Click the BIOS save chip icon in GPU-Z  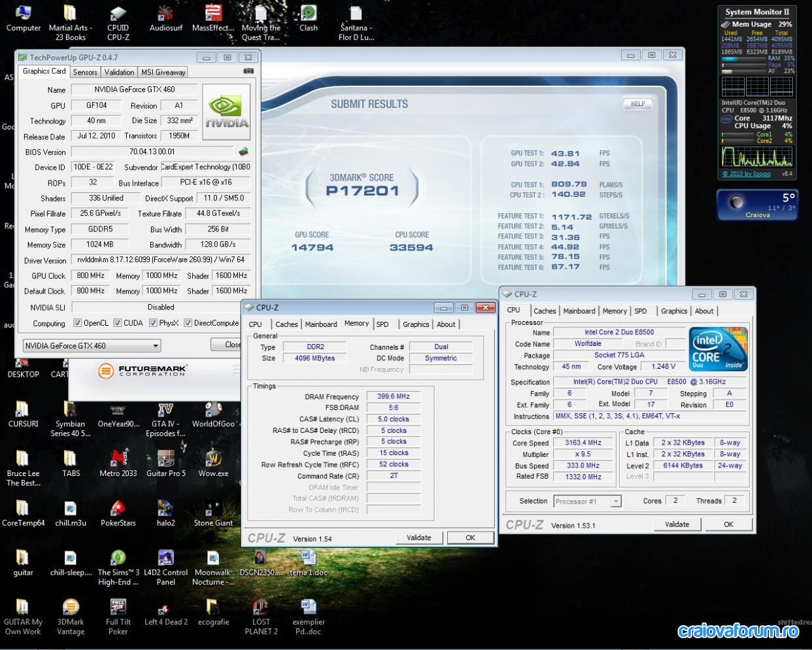click(244, 152)
